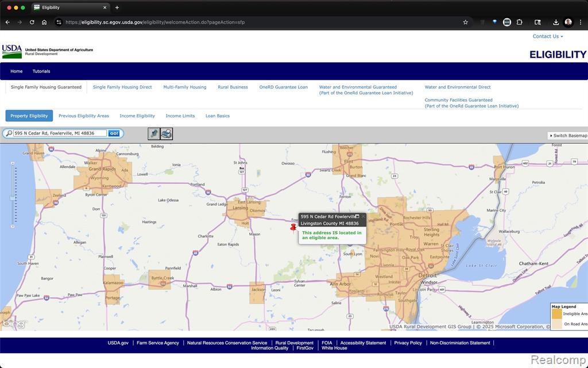Print the map using printer icon
588x368 pixels.
(x=167, y=133)
